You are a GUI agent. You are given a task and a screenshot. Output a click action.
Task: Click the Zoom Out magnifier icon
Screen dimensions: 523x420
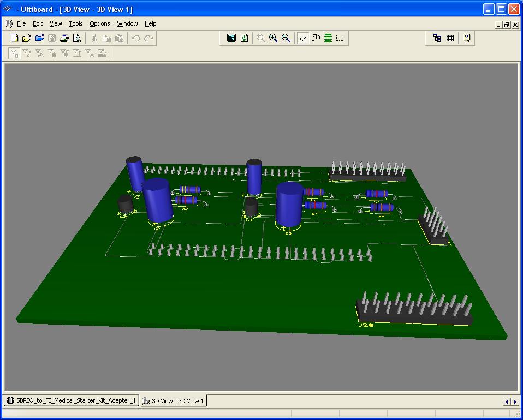[286, 38]
